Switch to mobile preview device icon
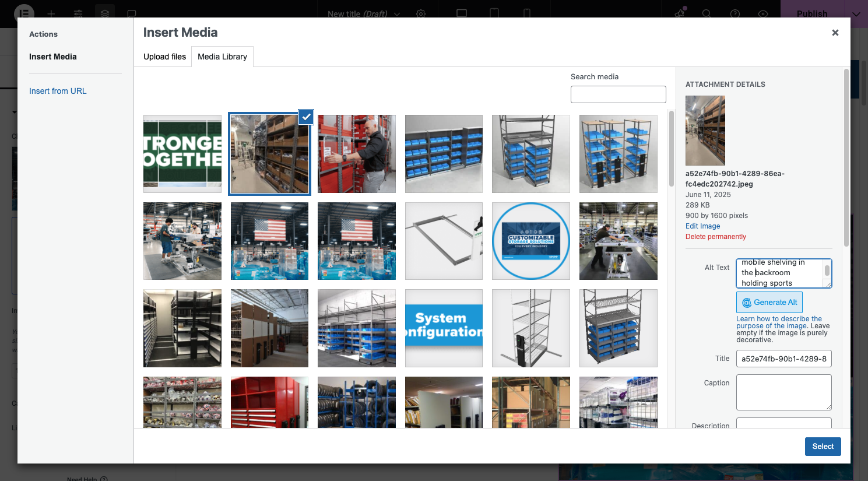 coord(527,13)
